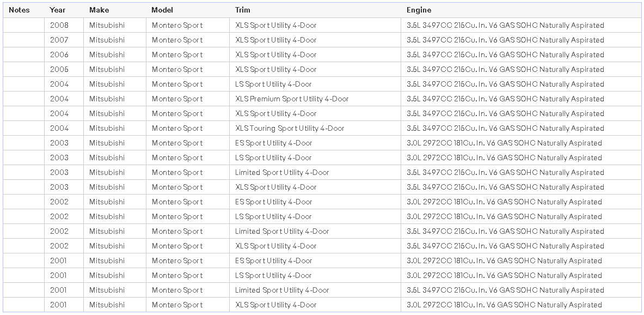Select Montero Sport model cell in 2006 row
Image resolution: width=644 pixels, height=315 pixels.
click(x=177, y=54)
